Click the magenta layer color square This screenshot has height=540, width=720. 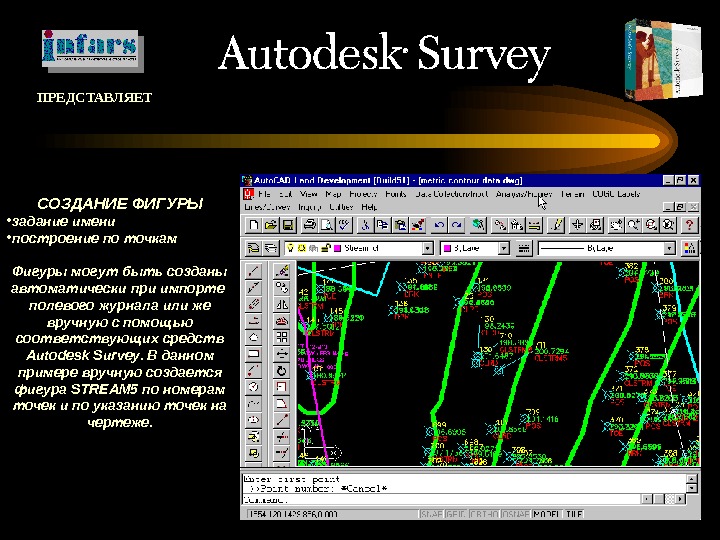(337, 248)
